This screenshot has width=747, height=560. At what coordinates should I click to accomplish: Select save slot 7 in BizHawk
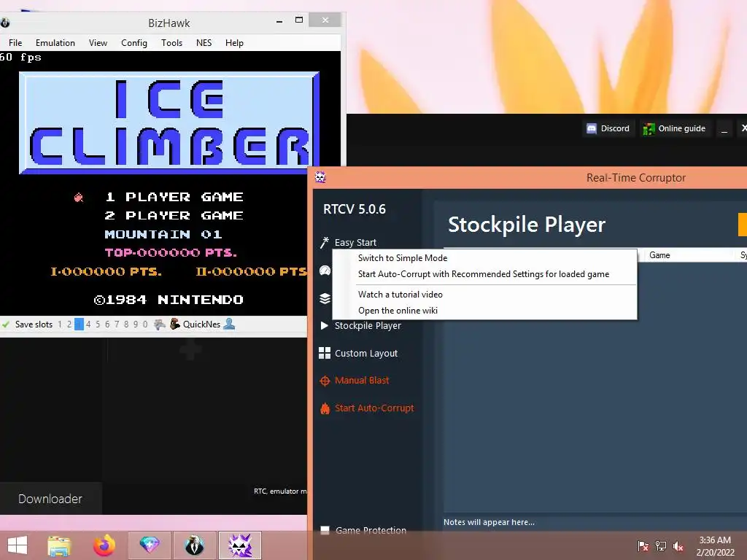(x=117, y=324)
